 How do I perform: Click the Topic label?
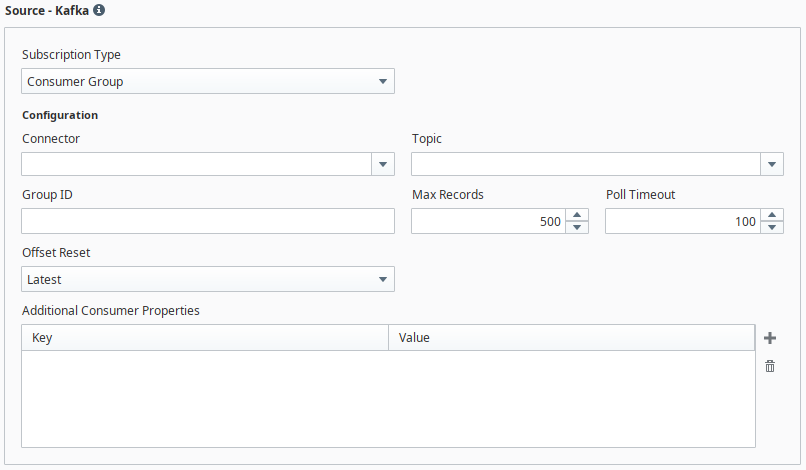click(x=427, y=139)
